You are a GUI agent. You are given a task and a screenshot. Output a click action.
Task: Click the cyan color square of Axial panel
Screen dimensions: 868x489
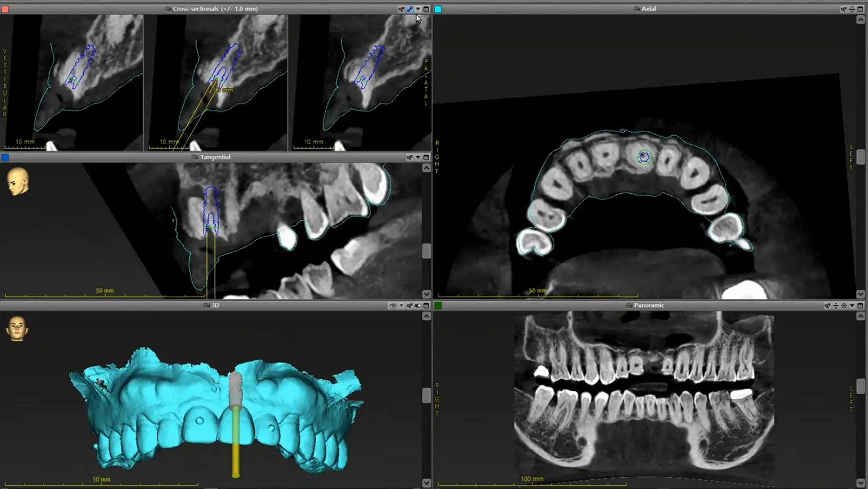438,9
